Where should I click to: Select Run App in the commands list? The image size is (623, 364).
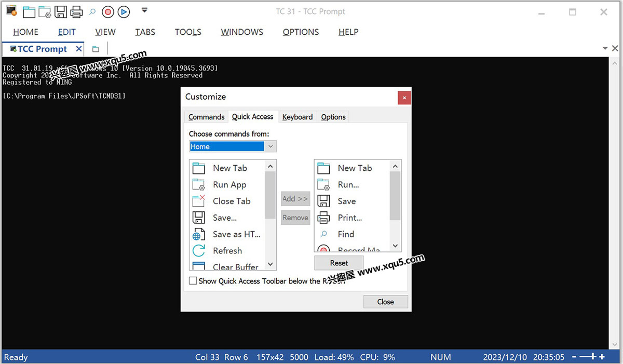coord(227,185)
